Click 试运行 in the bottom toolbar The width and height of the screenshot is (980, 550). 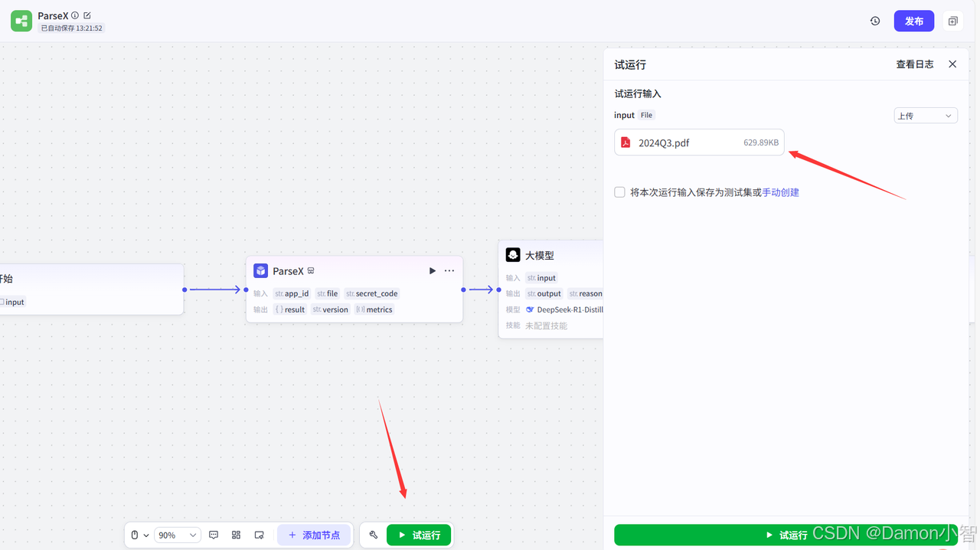coord(419,535)
